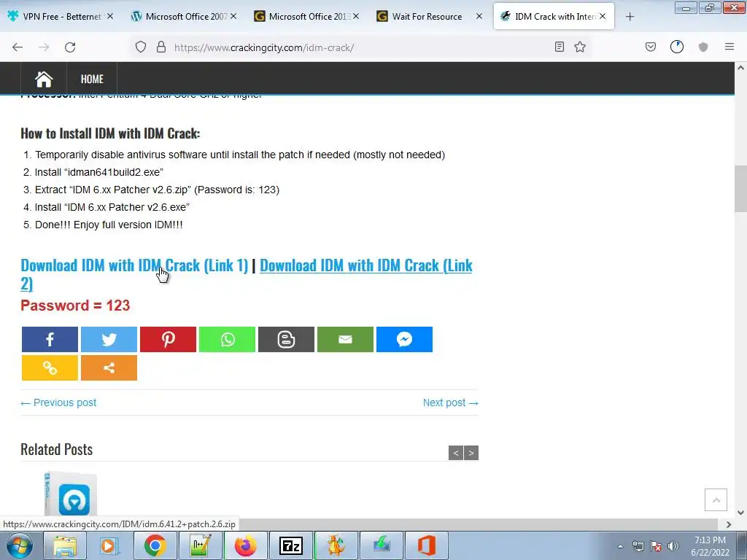Open Firefox application hamburger menu
The image size is (747, 560).
tap(729, 47)
